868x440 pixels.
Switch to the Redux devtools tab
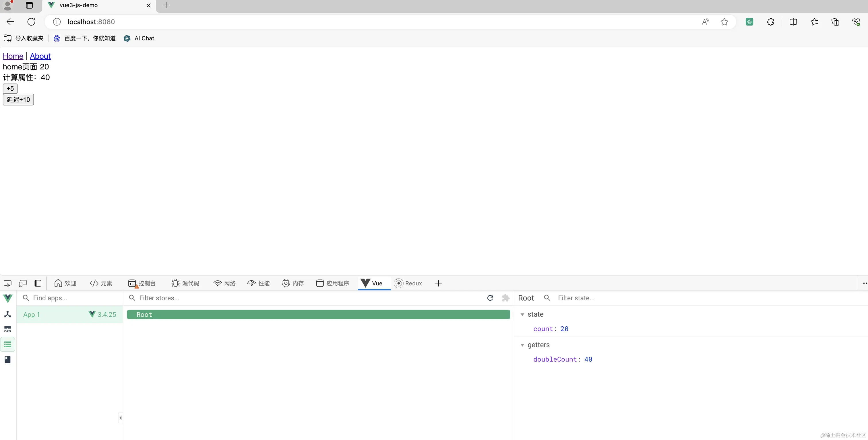(x=408, y=283)
